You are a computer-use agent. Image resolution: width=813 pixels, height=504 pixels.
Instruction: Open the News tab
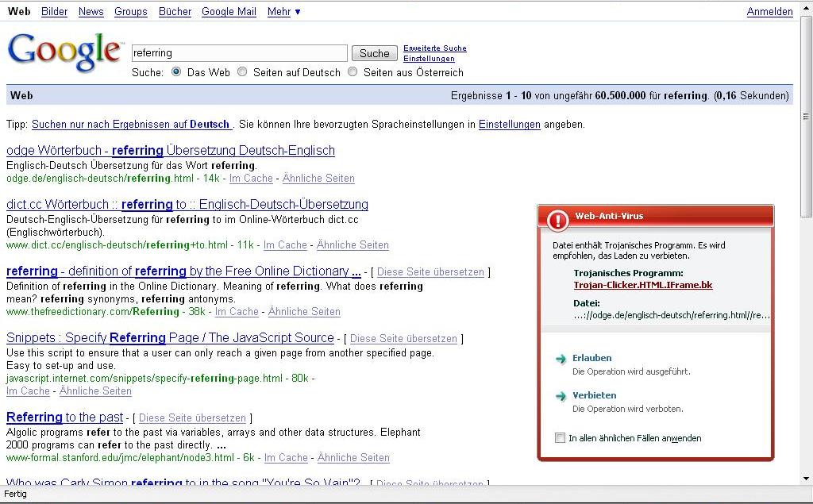(x=91, y=11)
